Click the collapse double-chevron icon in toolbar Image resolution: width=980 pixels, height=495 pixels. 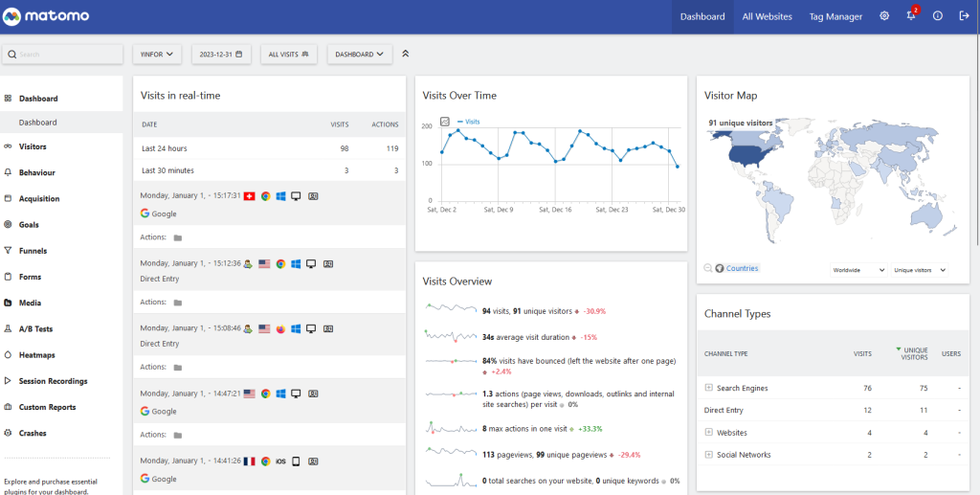[x=406, y=55]
